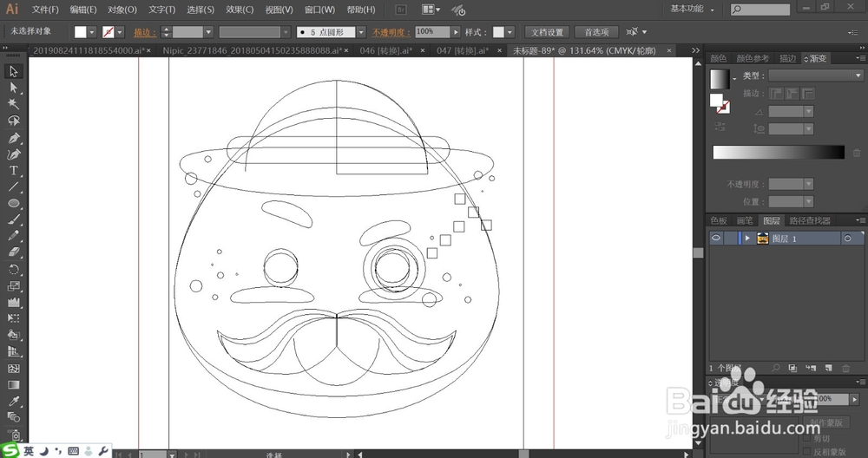Select the Pen tool

(x=13, y=138)
